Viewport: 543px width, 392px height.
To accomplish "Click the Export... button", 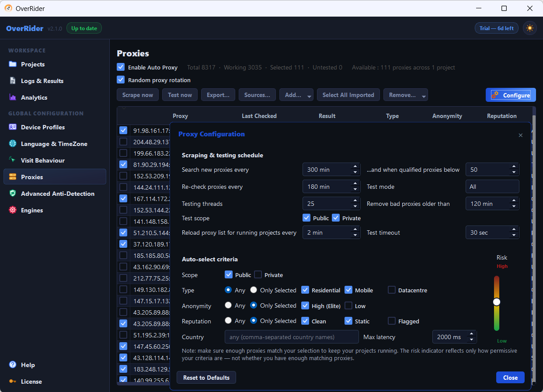I will 218,95.
